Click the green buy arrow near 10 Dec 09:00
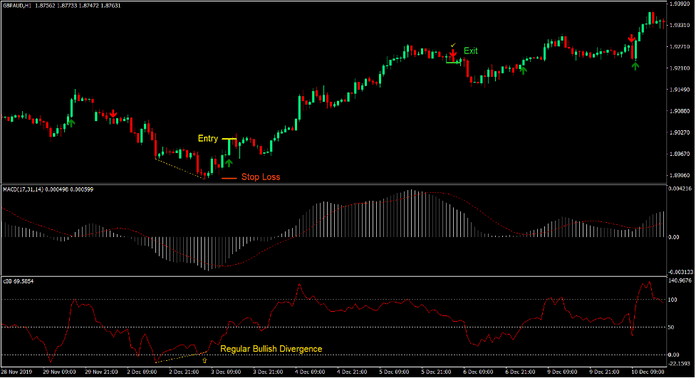Image resolution: width=696 pixels, height=378 pixels. click(635, 66)
